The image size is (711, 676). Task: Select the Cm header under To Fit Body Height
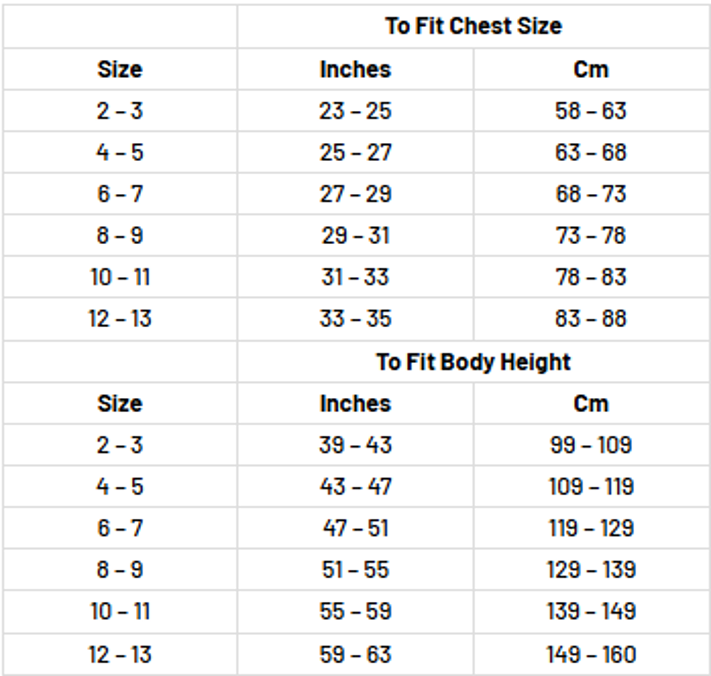tap(591, 404)
